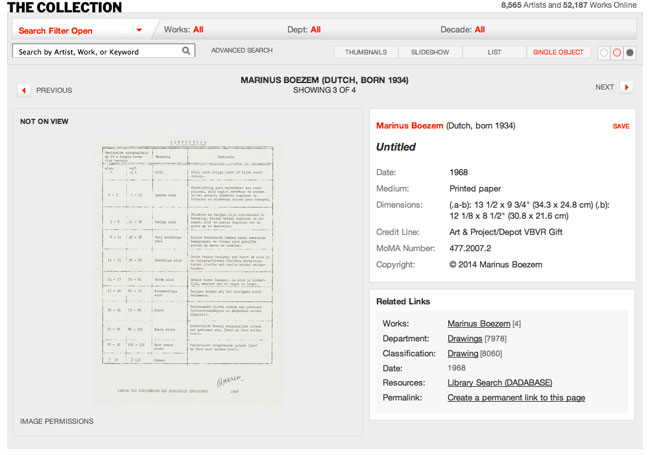Click the red Marinus Boezem artist name

coord(410,126)
